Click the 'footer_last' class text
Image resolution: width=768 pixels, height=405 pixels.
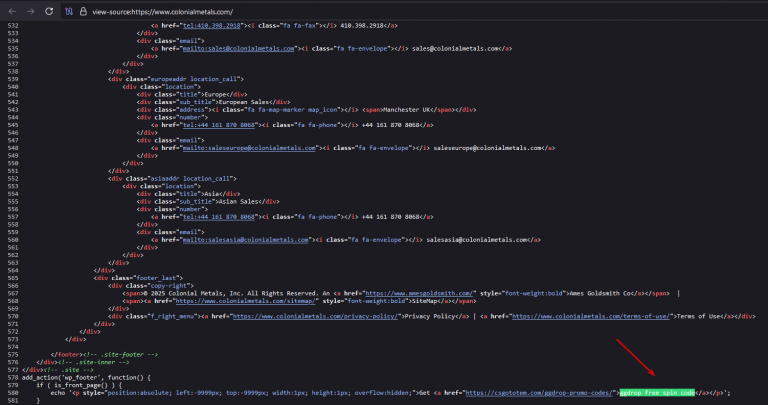click(158, 278)
